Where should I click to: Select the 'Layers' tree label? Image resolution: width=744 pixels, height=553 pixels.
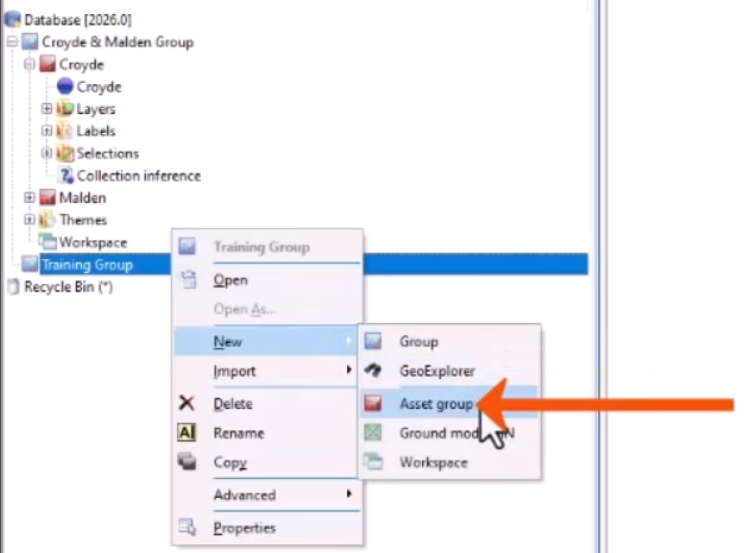[96, 109]
